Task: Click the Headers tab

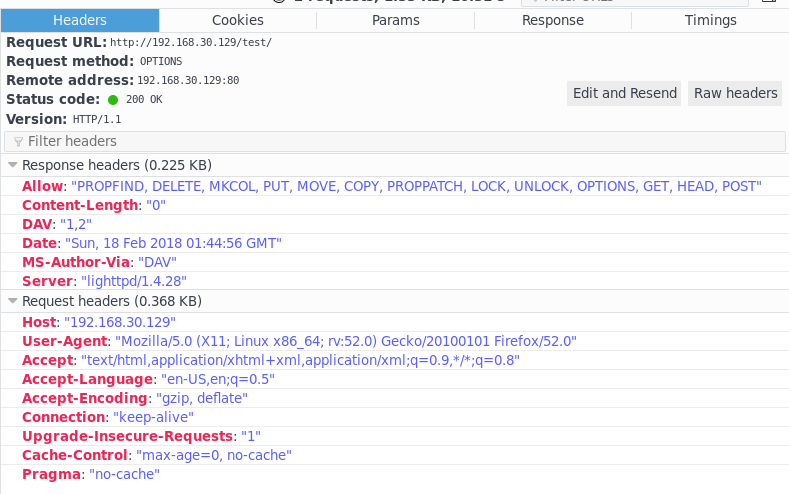Action: coord(80,20)
